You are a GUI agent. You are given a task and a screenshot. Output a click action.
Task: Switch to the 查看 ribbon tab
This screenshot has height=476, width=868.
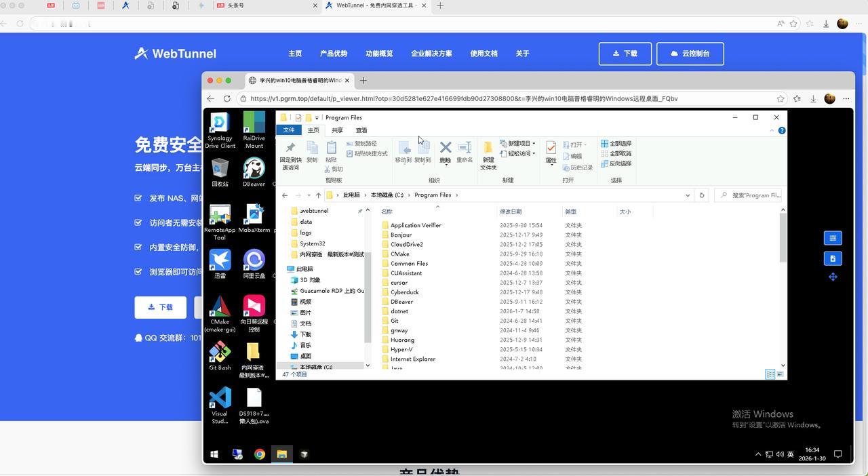coord(361,130)
